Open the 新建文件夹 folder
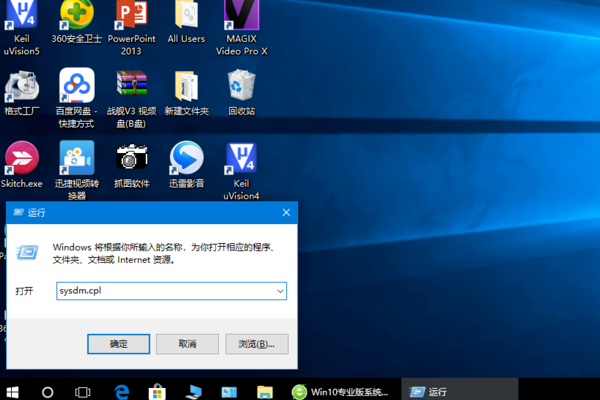Viewport: 600px width, 400px height. [x=186, y=92]
